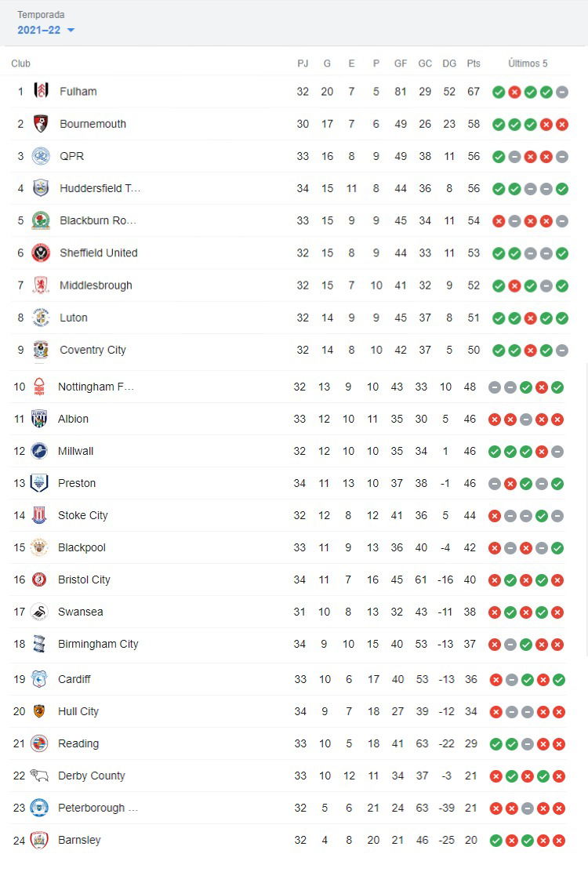
Task: Select the Swansea swan crest icon
Action: (39, 612)
